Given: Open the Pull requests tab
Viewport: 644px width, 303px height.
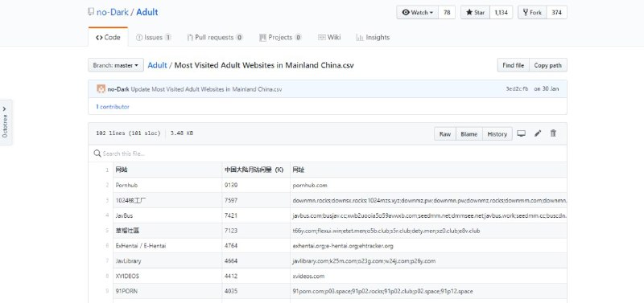Looking at the screenshot, I should pyautogui.click(x=215, y=37).
